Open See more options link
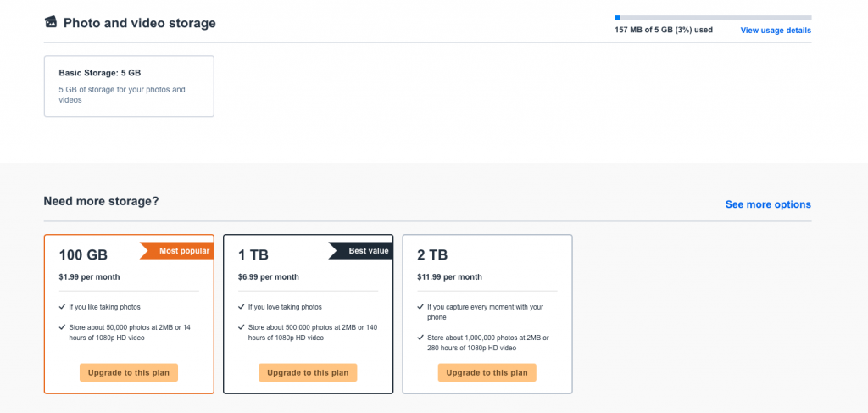Viewport: 868px width, 413px height. (768, 204)
